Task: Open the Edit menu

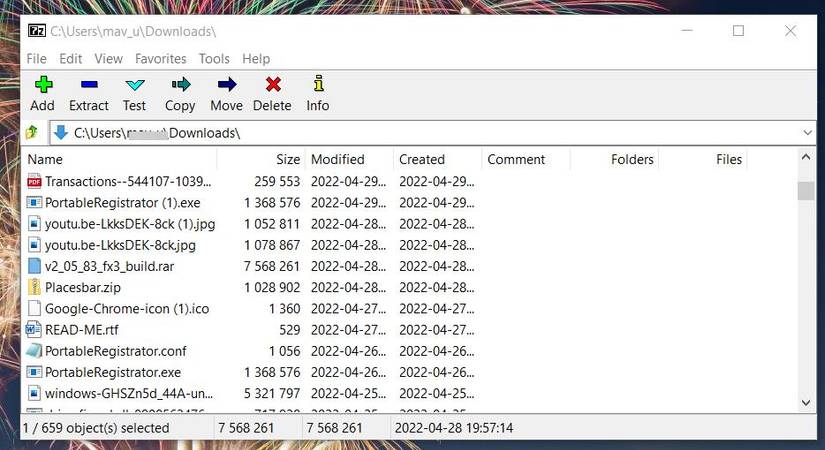Action: coord(71,58)
